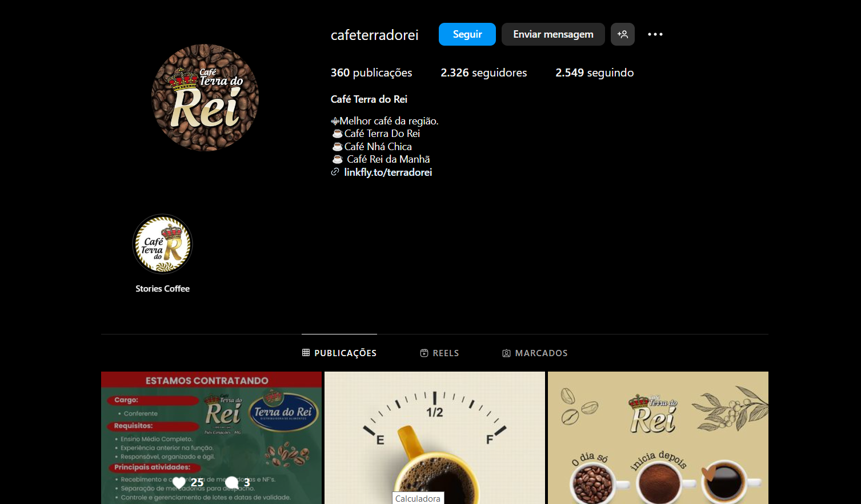The image size is (861, 504).
Task: View the 2.326 seguidores list
Action: tap(484, 72)
